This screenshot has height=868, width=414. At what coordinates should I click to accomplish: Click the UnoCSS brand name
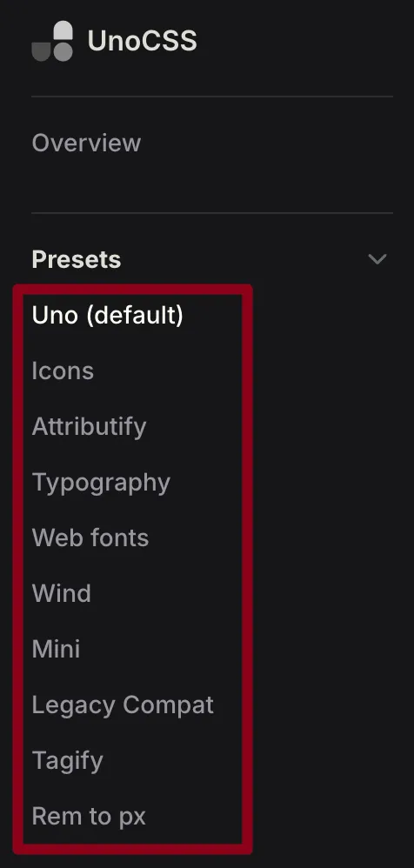tap(143, 41)
